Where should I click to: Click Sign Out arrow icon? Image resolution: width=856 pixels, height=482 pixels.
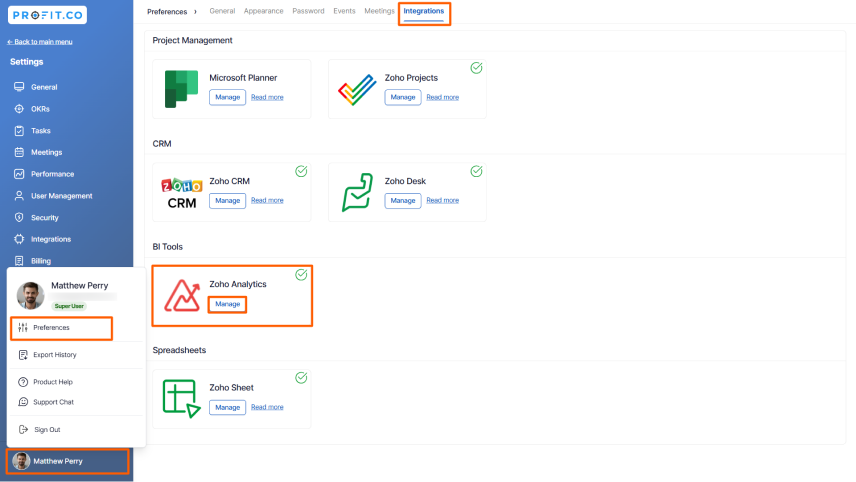point(23,430)
